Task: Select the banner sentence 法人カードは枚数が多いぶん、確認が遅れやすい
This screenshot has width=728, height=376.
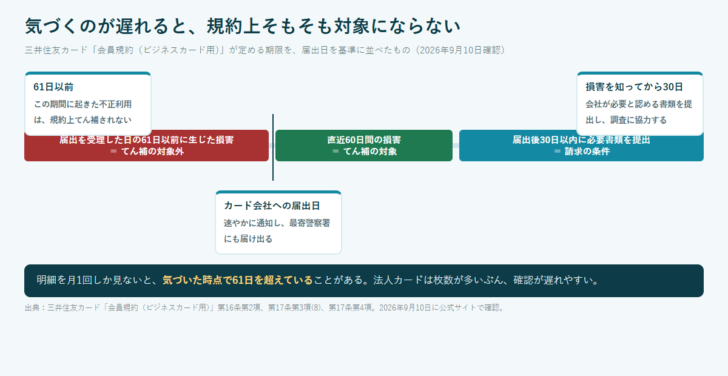Action: point(486,280)
